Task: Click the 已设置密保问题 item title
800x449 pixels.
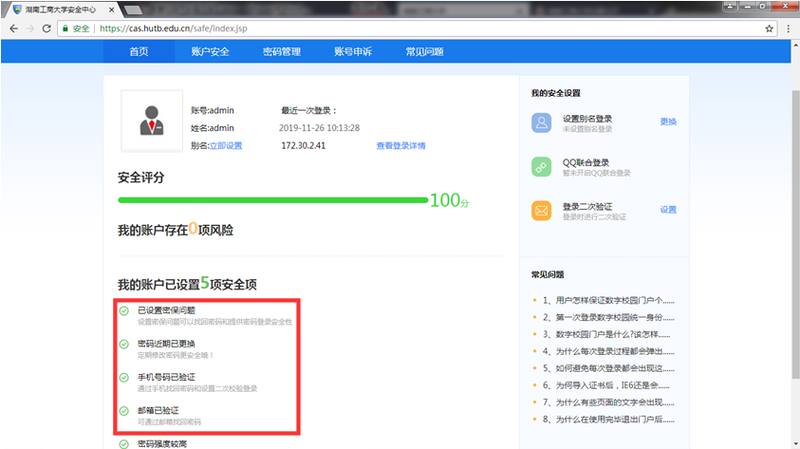Action: [166, 310]
